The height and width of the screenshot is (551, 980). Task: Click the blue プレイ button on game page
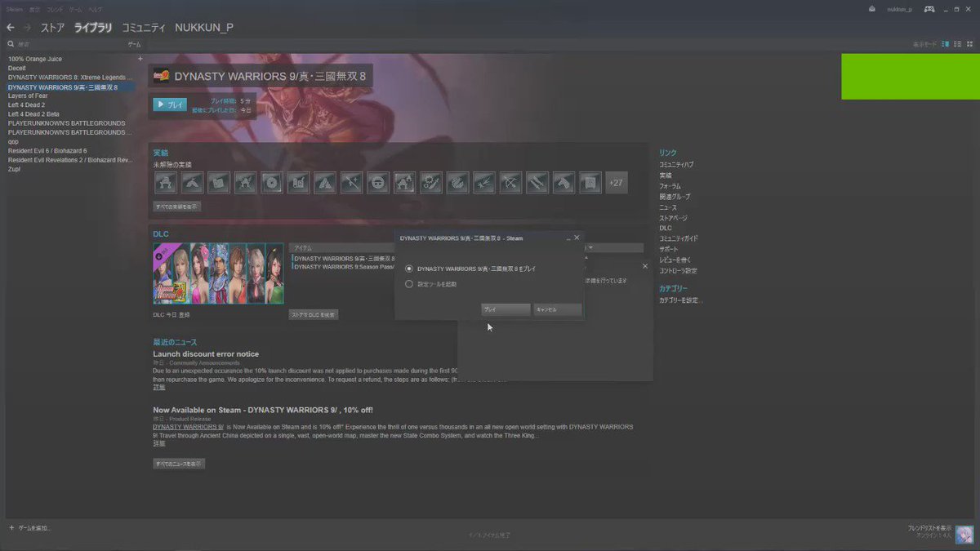pos(170,104)
